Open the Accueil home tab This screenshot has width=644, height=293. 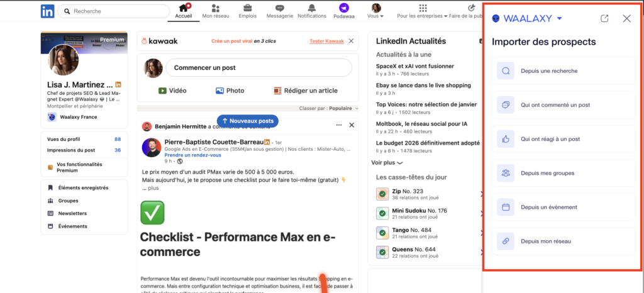(x=183, y=11)
